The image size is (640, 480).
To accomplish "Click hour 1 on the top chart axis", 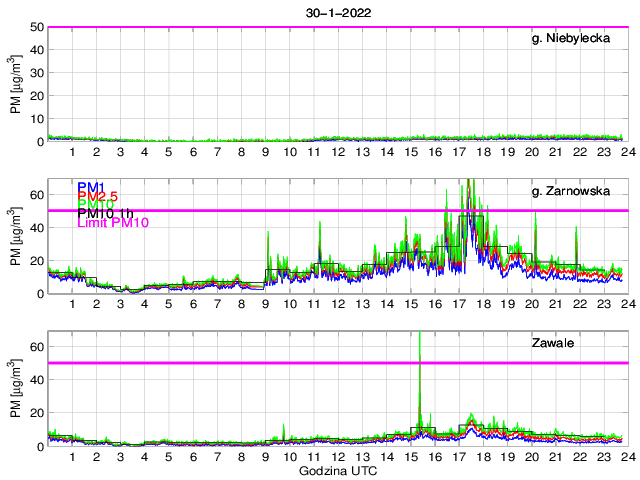I will pos(73,152).
